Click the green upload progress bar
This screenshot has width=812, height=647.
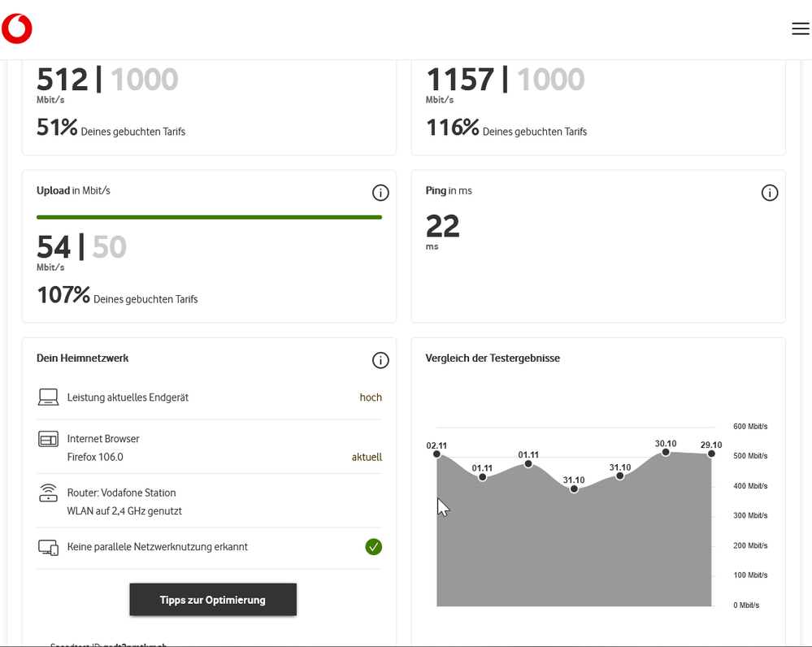pos(209,217)
